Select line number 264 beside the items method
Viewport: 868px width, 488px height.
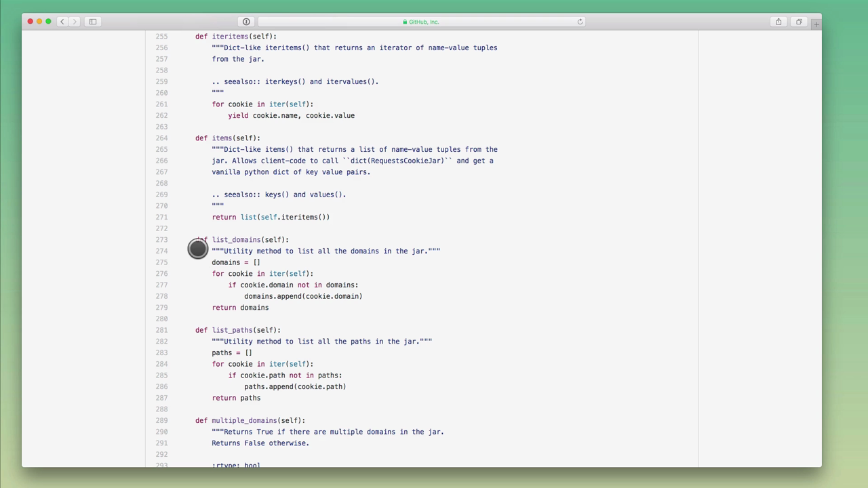point(161,138)
